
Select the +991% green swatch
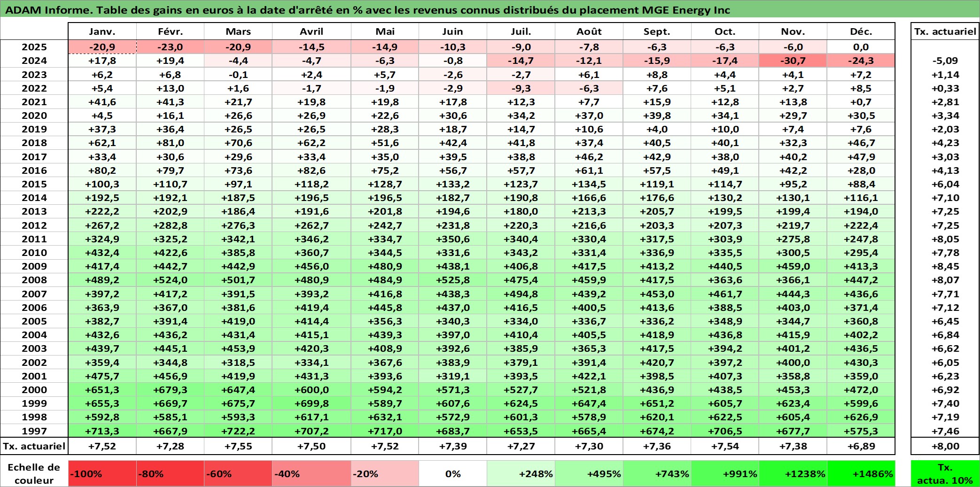(x=725, y=473)
